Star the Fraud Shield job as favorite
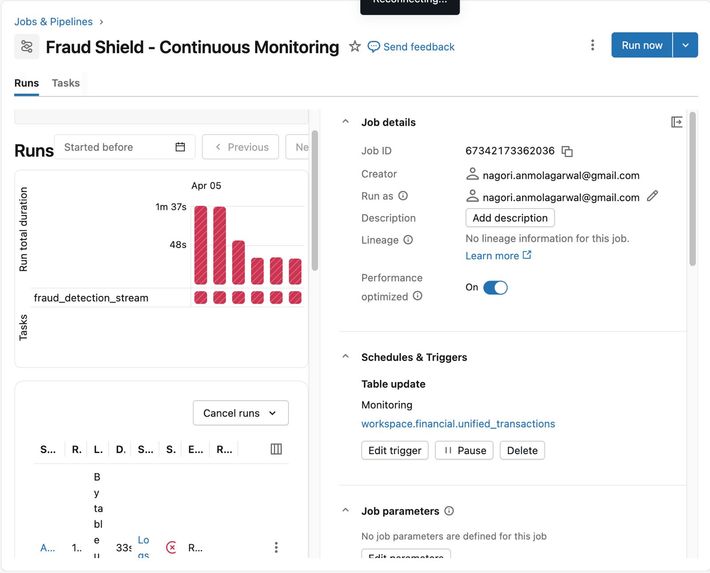 click(355, 46)
